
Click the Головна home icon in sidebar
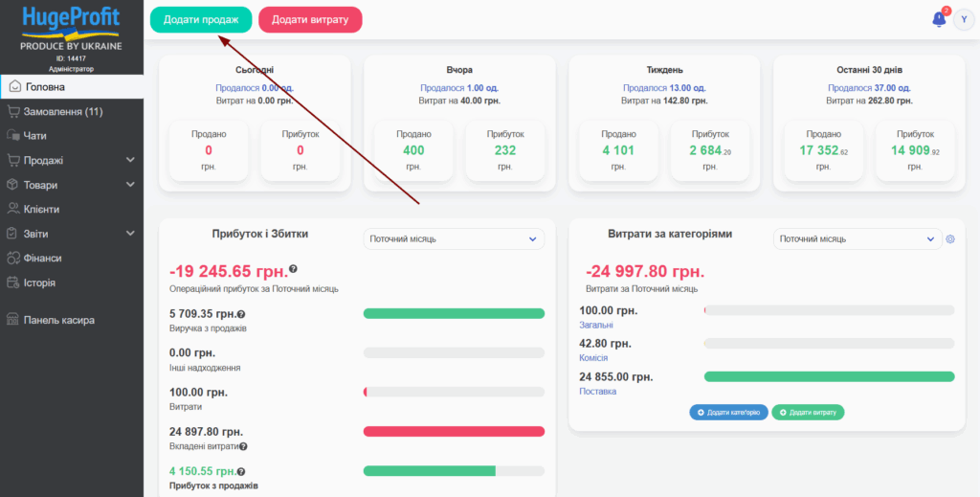(x=15, y=87)
